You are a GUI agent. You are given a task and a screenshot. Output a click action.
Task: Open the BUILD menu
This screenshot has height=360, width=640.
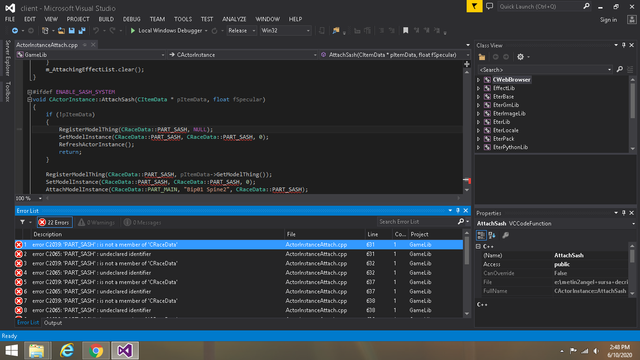point(106,19)
